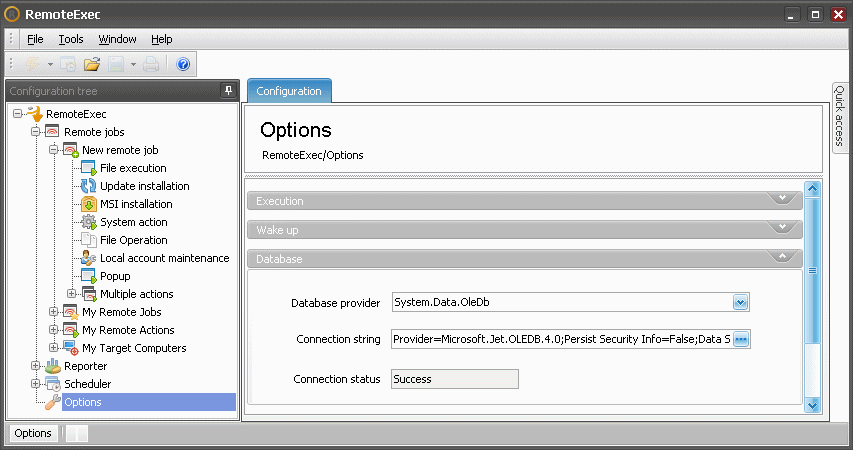The height and width of the screenshot is (450, 853).
Task: Collapse the New remote job node
Action: [53, 150]
